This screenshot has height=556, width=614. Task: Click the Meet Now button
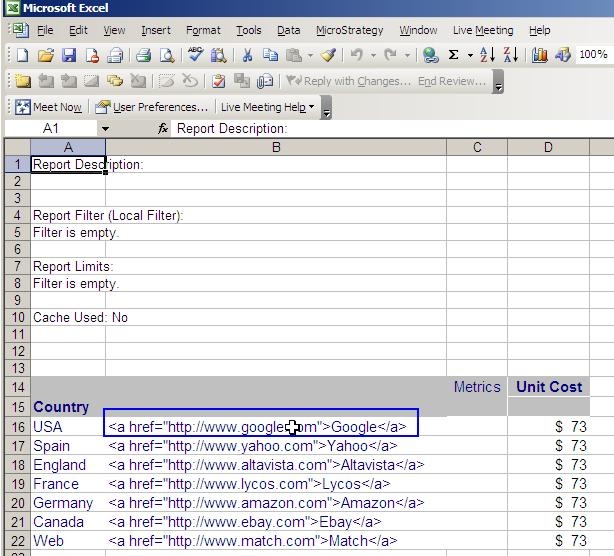49,107
